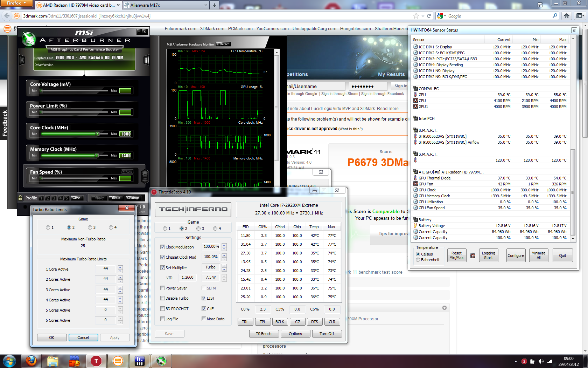The height and width of the screenshot is (368, 588).
Task: Increase Set Multiplier Turbo spinner
Action: [x=224, y=266]
